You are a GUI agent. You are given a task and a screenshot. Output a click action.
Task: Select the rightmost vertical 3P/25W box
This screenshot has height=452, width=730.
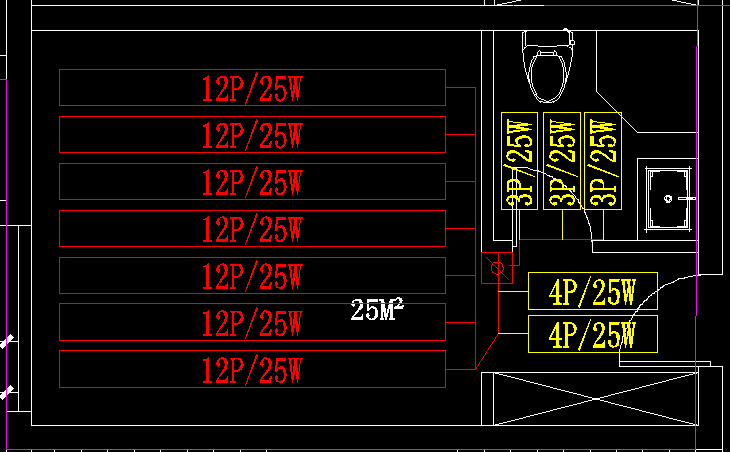pos(603,160)
